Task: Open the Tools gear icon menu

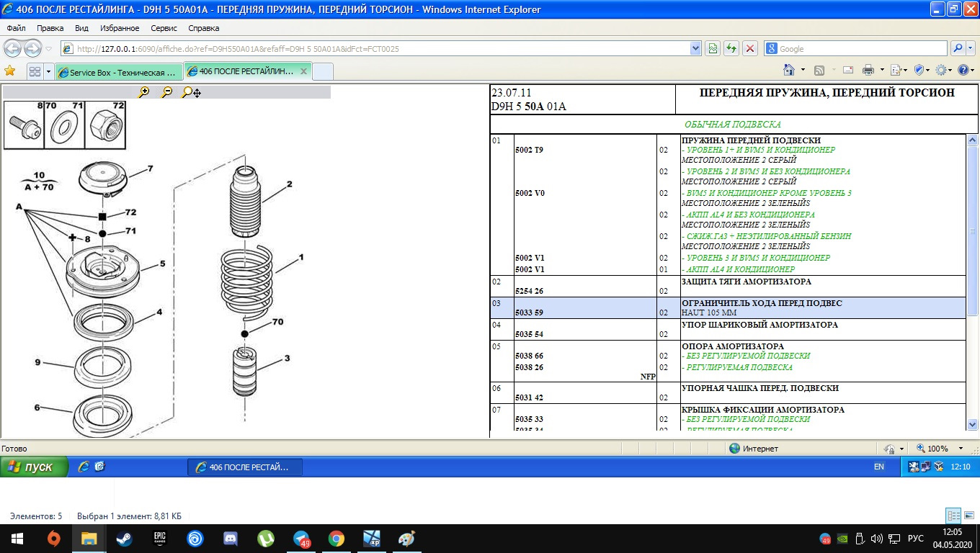Action: pos(941,71)
